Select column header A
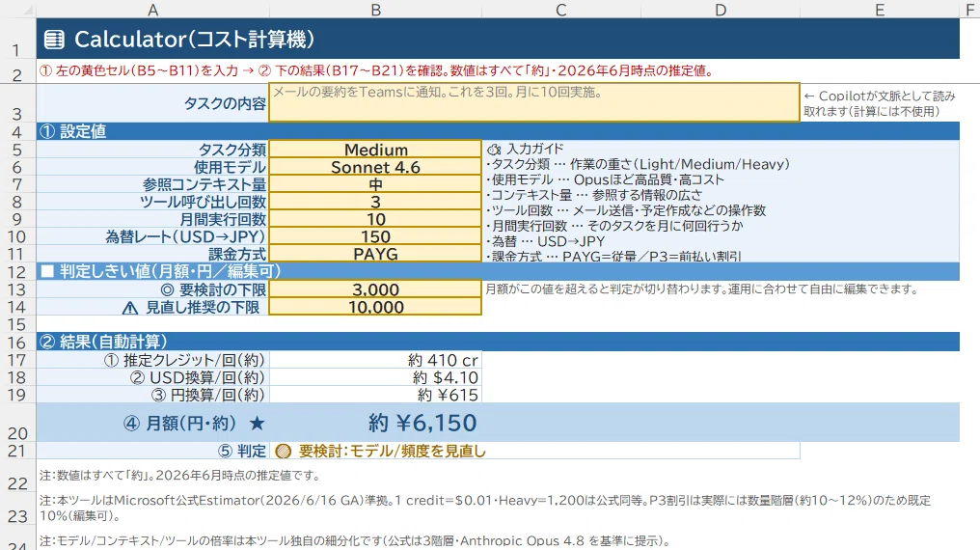The height and width of the screenshot is (550, 980). pyautogui.click(x=152, y=10)
